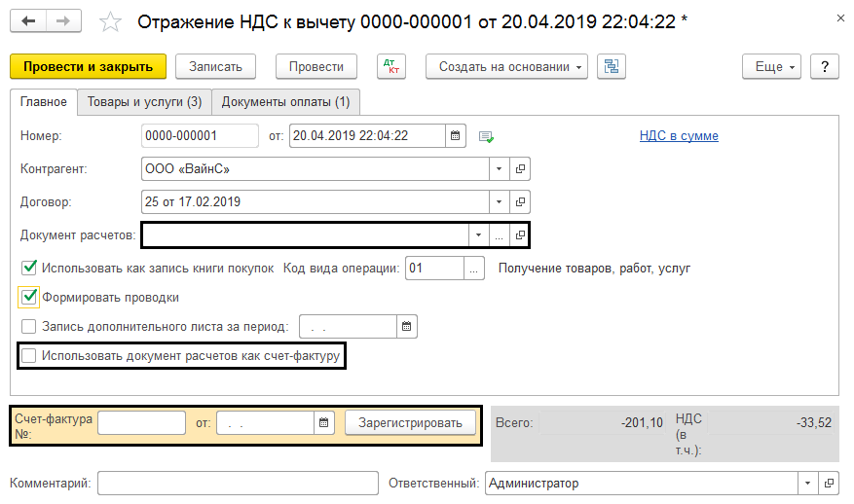The image size is (854, 504).
Task: Enable Использовать документ расчетов как счет-фактуру
Action: pos(29,356)
